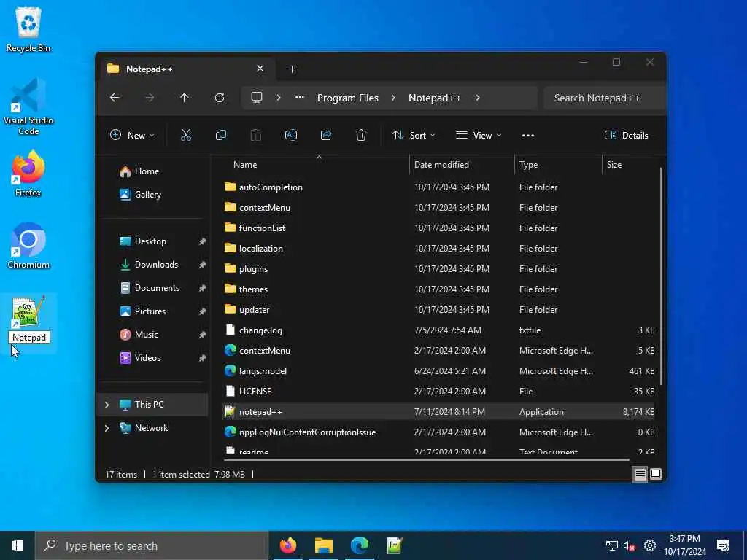Click the Search Notepad++ box

click(x=604, y=98)
